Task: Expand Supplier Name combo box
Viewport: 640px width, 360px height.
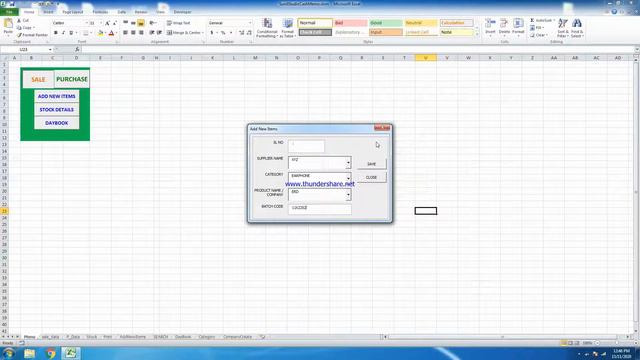Action: coord(348,163)
